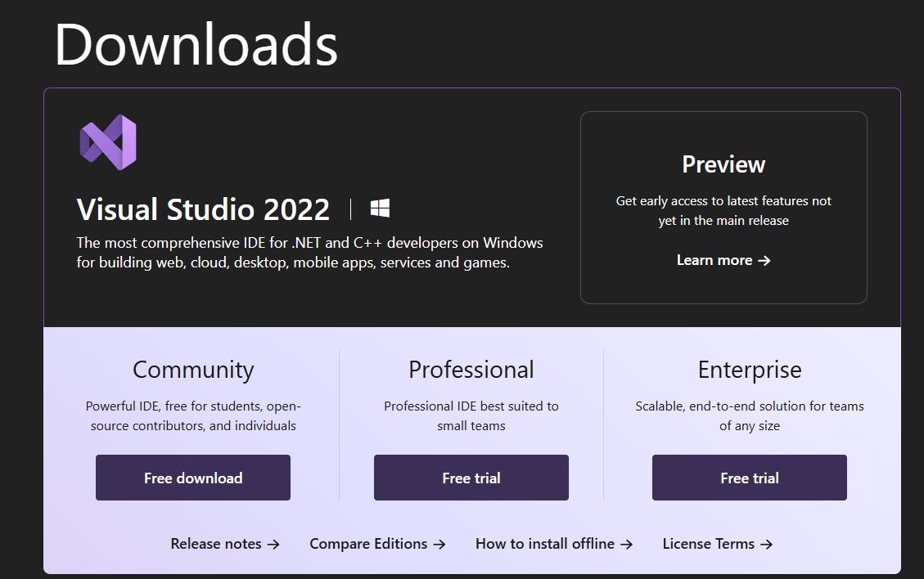Click the Downloads page title
This screenshot has height=579, width=924.
coord(196,44)
